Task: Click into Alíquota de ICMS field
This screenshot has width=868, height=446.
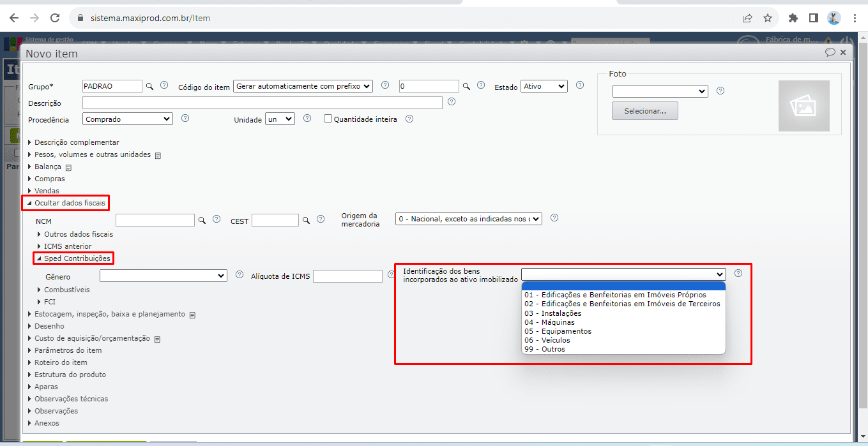Action: click(x=347, y=276)
